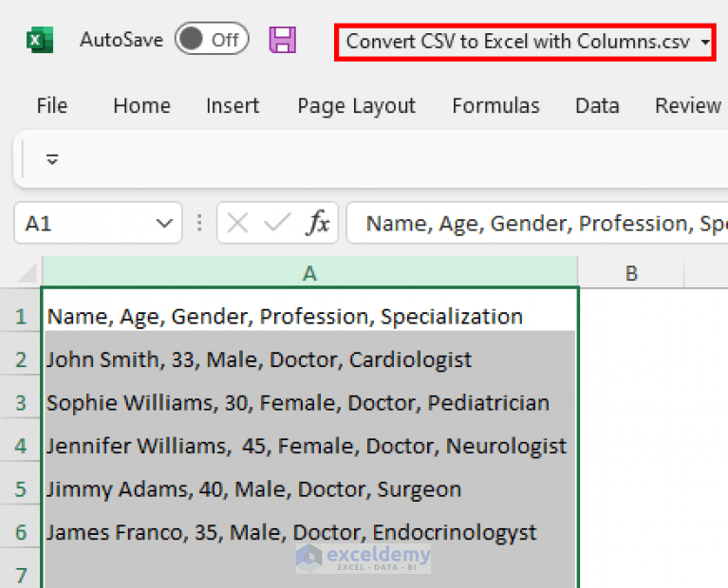Switch to the Insert ribbon tab
The width and height of the screenshot is (728, 588).
(233, 105)
